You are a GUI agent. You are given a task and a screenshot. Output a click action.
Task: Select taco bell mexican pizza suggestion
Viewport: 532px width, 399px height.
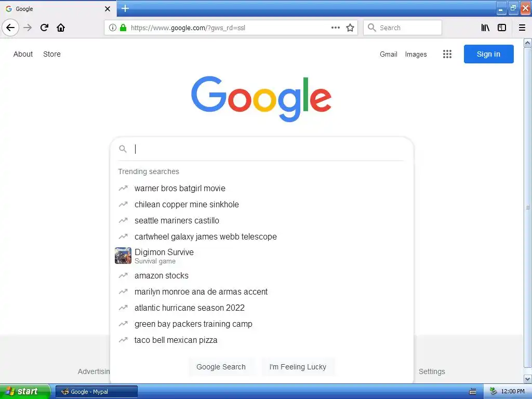click(262, 340)
